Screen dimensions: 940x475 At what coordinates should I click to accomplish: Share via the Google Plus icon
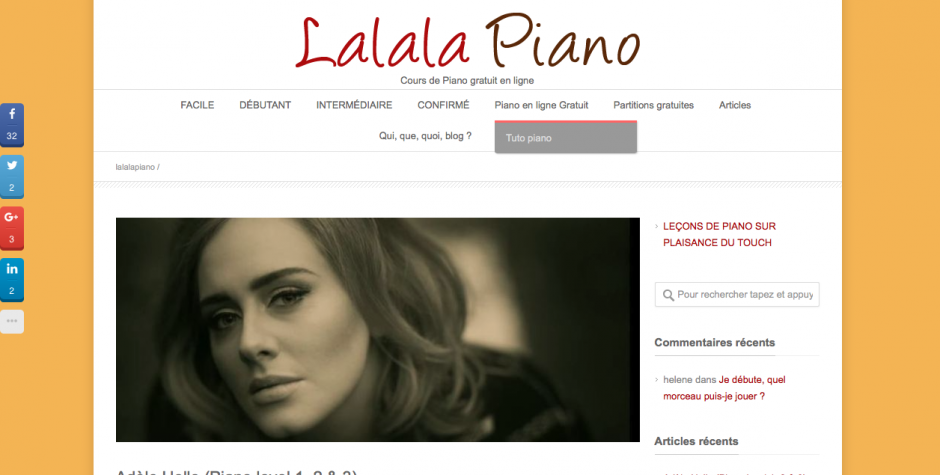coord(11,228)
